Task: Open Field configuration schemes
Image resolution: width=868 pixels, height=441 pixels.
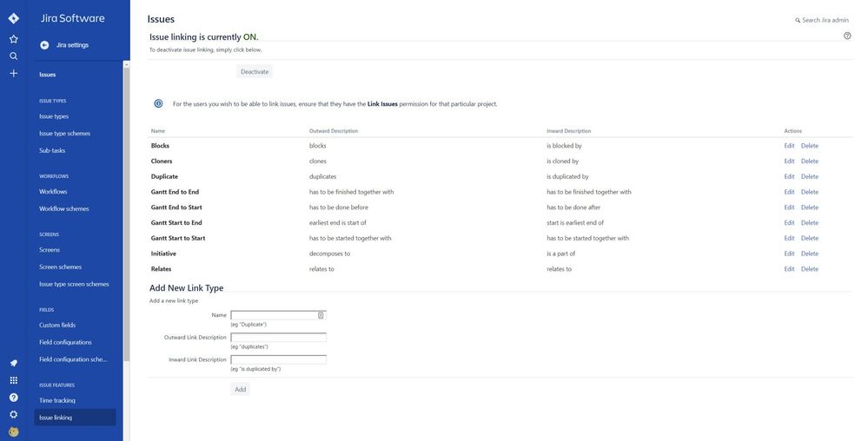Action: 73,359
